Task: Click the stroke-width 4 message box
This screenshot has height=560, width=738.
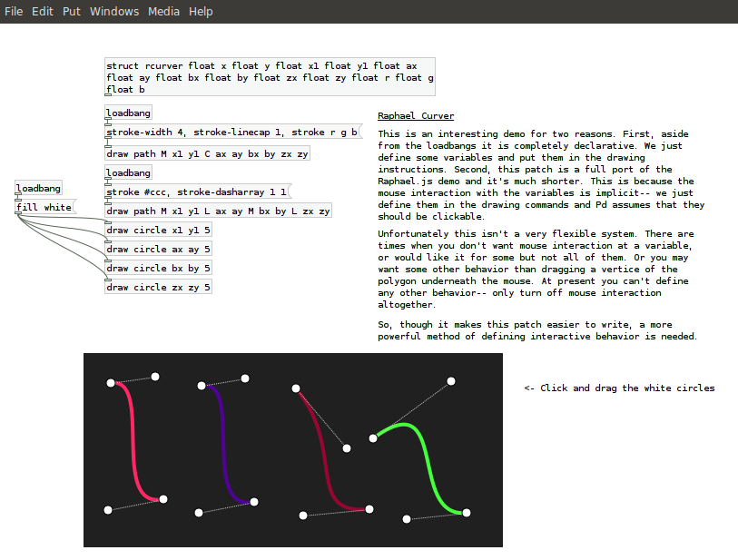Action: point(231,133)
